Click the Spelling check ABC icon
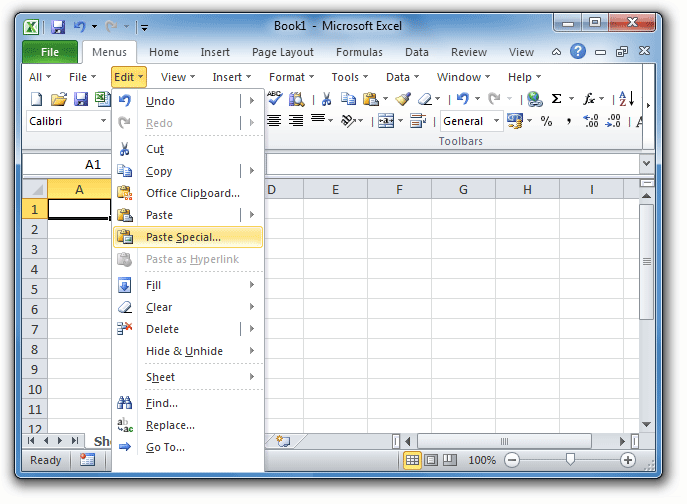 click(275, 98)
